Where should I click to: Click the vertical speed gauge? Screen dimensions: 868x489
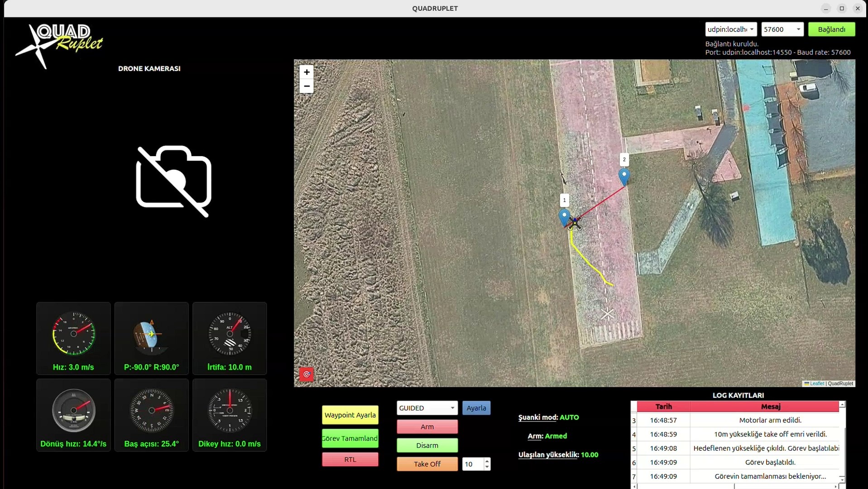pyautogui.click(x=230, y=410)
